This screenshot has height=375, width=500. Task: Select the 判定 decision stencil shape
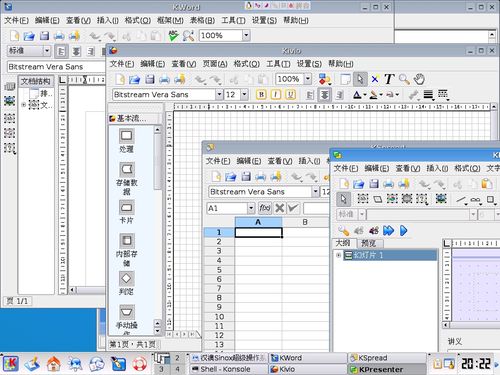pyautogui.click(x=126, y=283)
